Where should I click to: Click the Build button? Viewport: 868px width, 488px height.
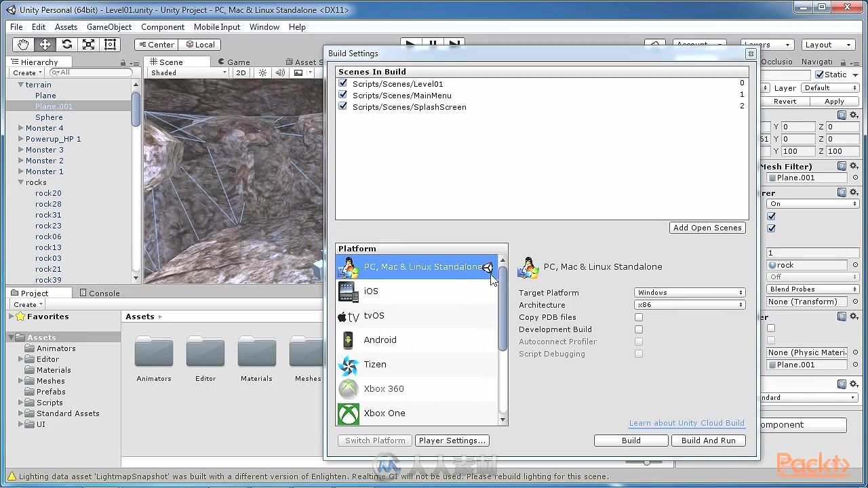pos(631,441)
